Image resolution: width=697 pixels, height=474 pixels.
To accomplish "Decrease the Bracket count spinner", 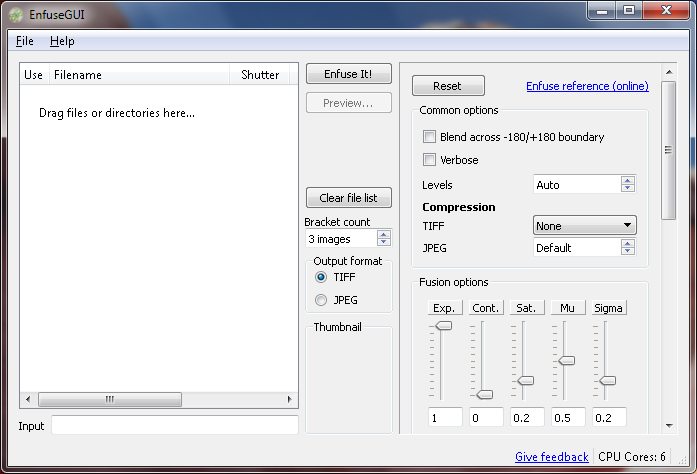I will (x=384, y=242).
